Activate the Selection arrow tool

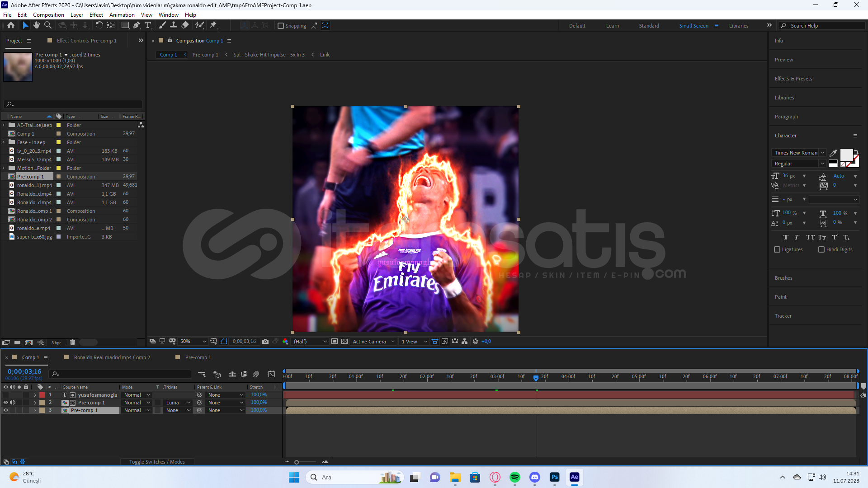pos(25,25)
